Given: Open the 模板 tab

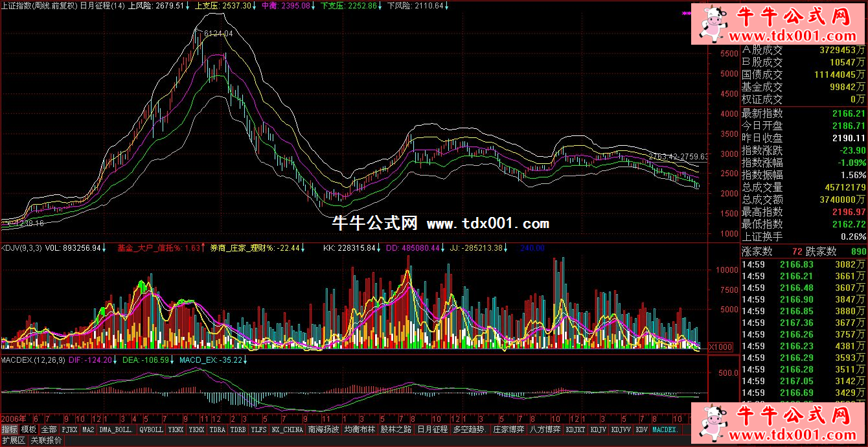Looking at the screenshot, I should tap(29, 430).
